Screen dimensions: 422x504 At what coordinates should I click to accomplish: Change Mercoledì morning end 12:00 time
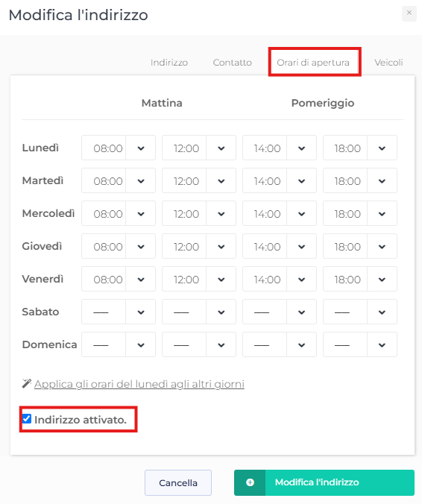(199, 213)
